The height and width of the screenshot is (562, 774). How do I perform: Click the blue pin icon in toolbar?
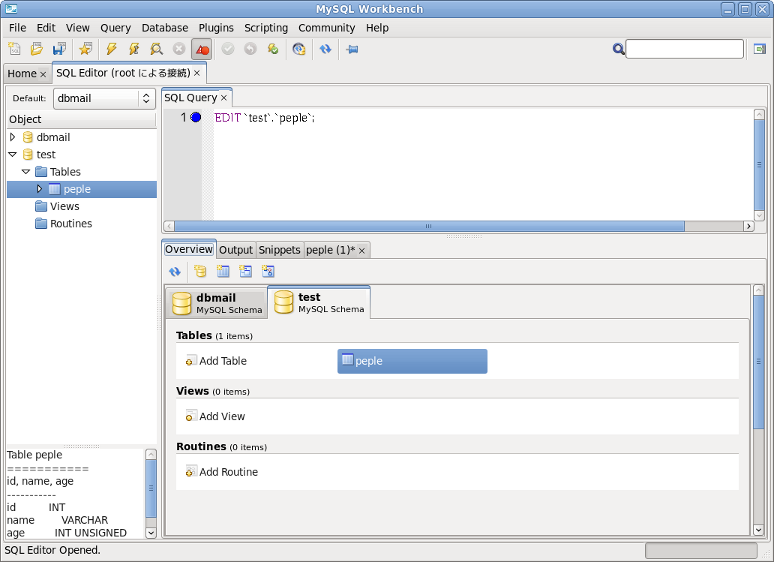coord(352,49)
